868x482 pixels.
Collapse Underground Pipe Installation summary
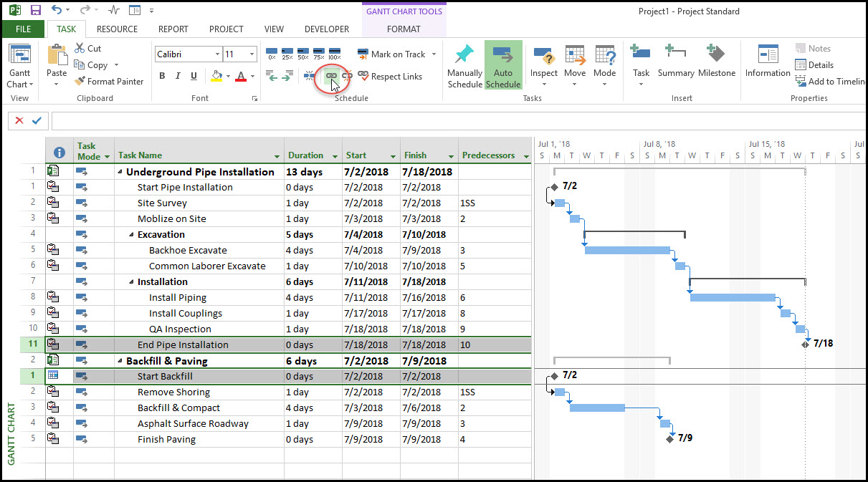120,172
